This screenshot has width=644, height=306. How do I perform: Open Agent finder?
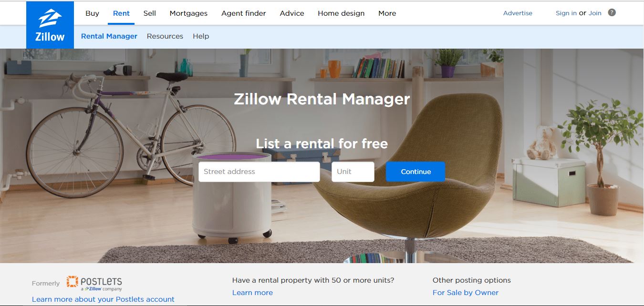click(x=244, y=13)
